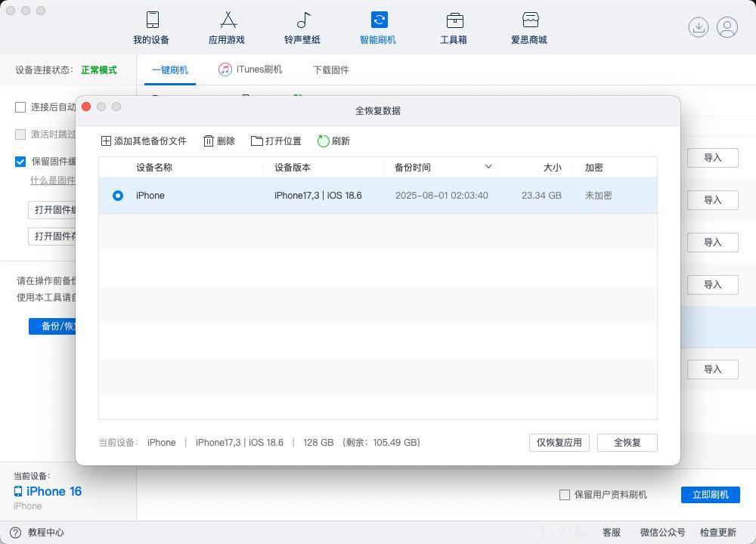Select the 智能刷机 section
This screenshot has width=756, height=544.
378,28
